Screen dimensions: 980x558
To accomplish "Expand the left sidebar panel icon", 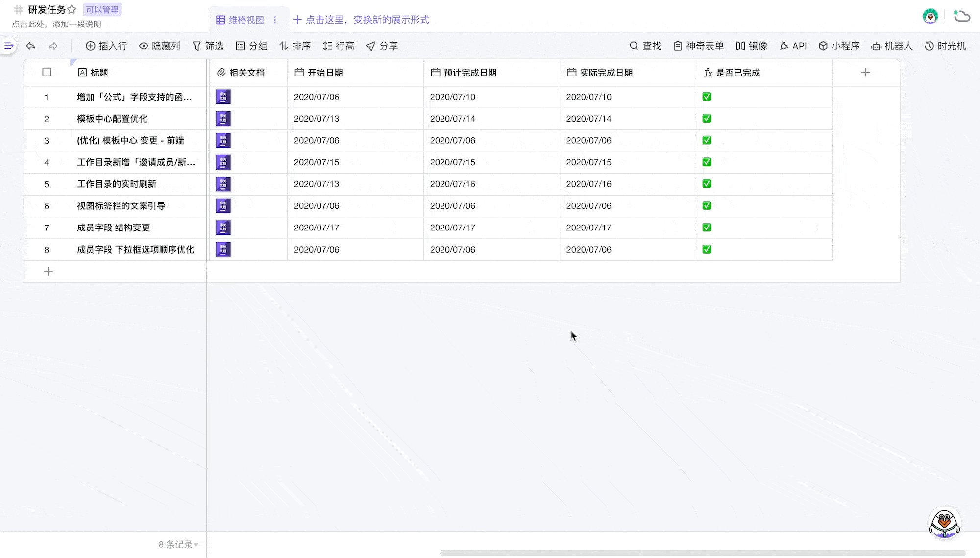I will point(8,46).
